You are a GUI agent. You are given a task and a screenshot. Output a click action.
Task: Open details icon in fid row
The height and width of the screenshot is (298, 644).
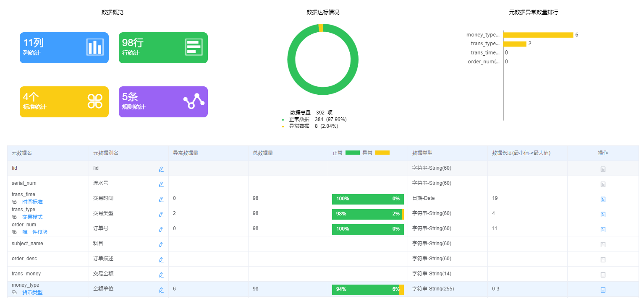[603, 169]
